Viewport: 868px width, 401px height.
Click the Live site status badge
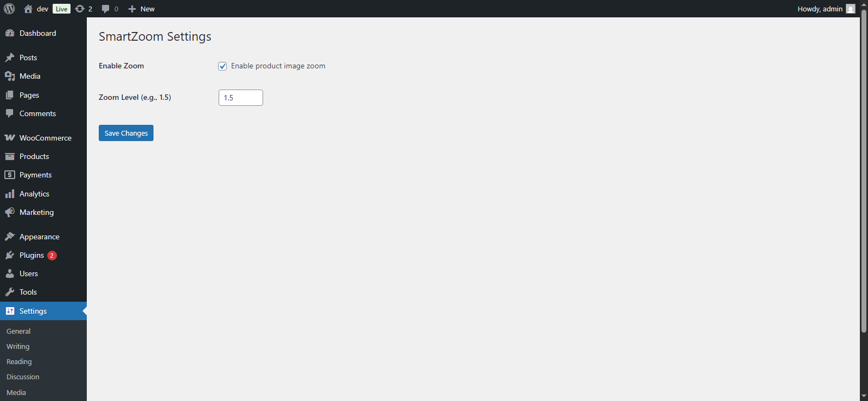pos(61,9)
